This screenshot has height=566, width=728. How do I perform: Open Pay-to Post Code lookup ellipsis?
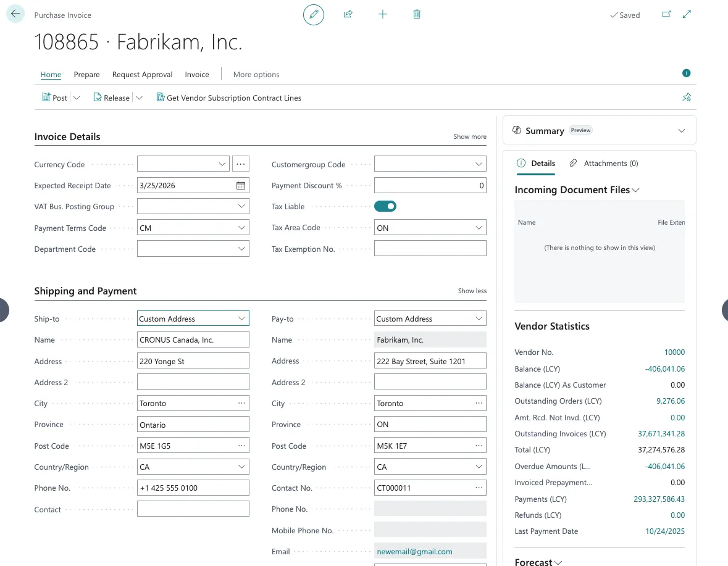pos(479,446)
